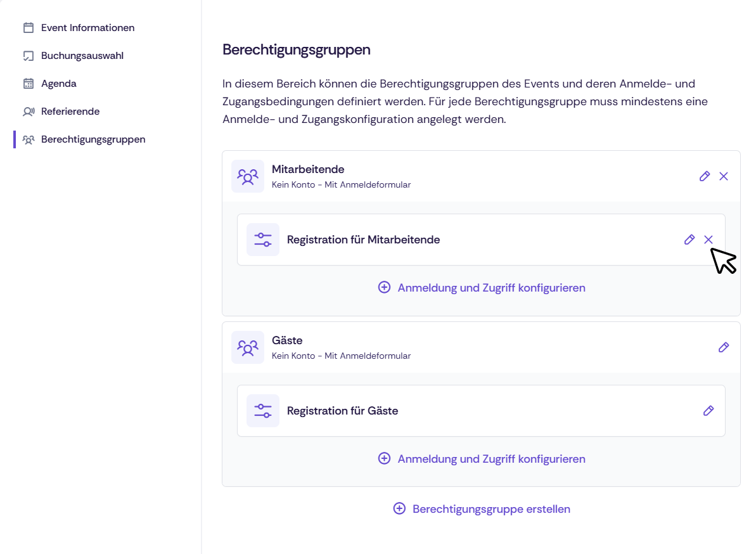756x554 pixels.
Task: Click Anmeldung und Zugriff konfigurieren under Gäste
Action: point(491,458)
